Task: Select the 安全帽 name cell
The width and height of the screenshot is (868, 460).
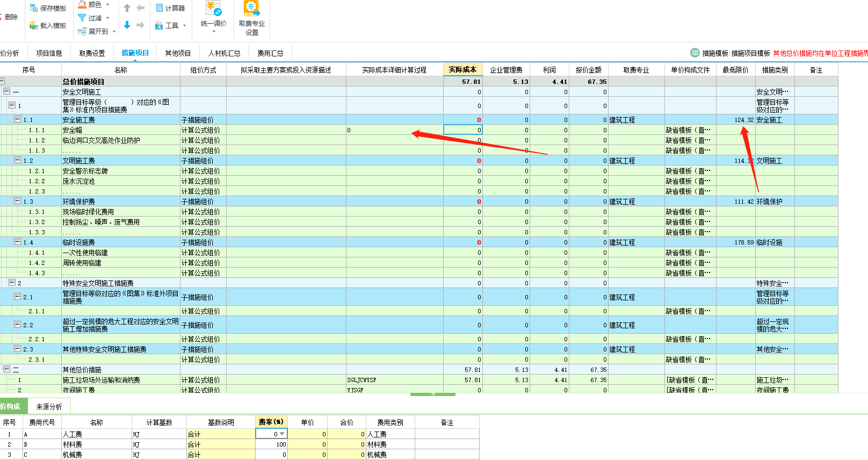Action: (x=121, y=130)
